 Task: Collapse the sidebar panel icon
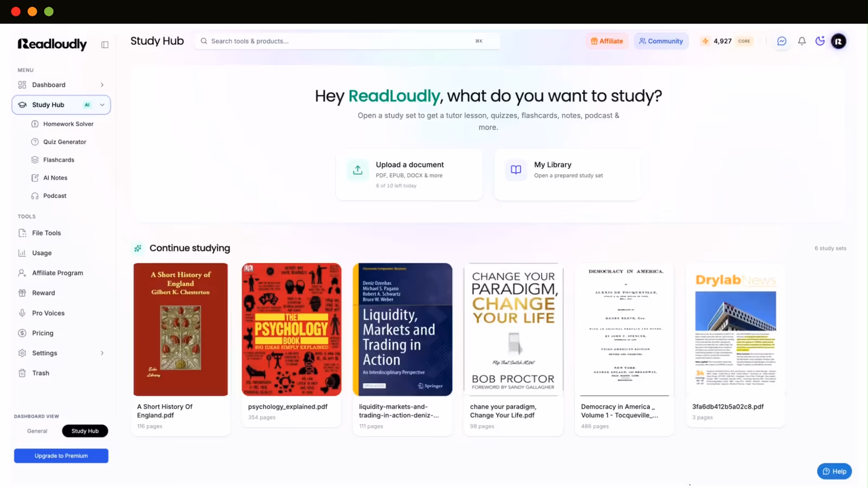[x=105, y=44]
